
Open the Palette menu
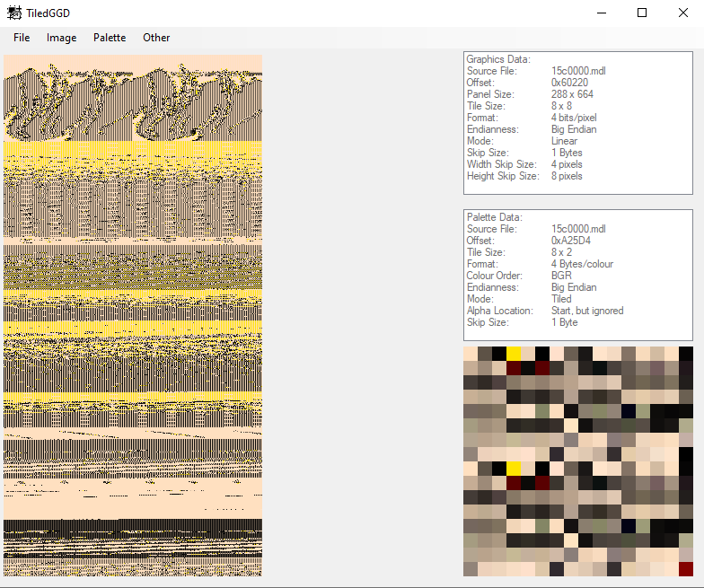coord(110,38)
